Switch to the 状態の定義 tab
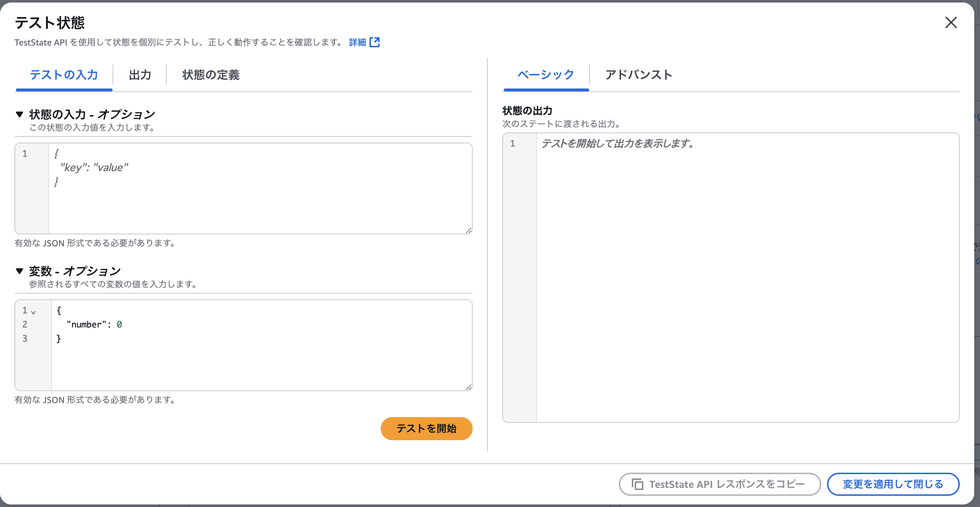980x507 pixels. click(210, 75)
